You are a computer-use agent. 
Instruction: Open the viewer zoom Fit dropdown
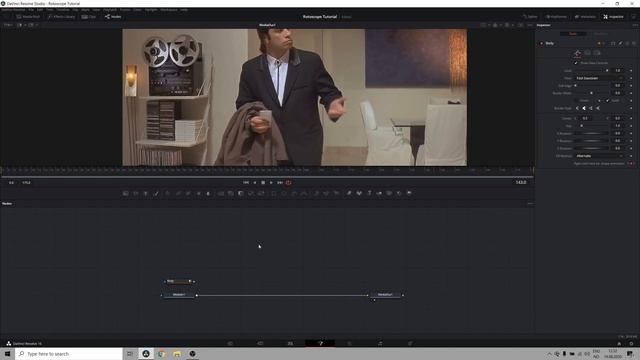[x=8, y=25]
